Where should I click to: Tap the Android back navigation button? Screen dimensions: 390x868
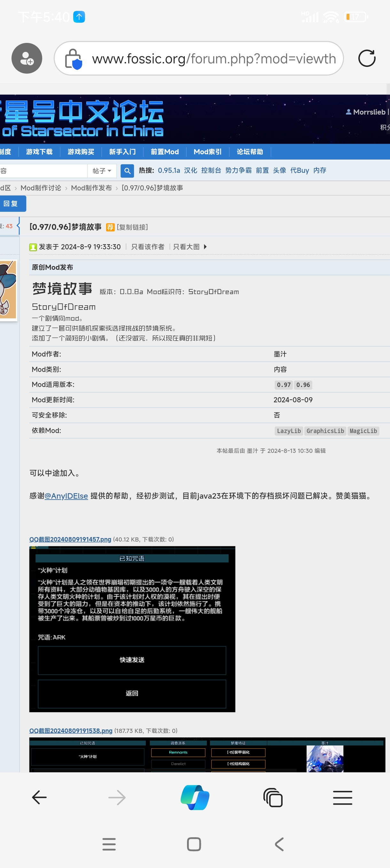[279, 844]
